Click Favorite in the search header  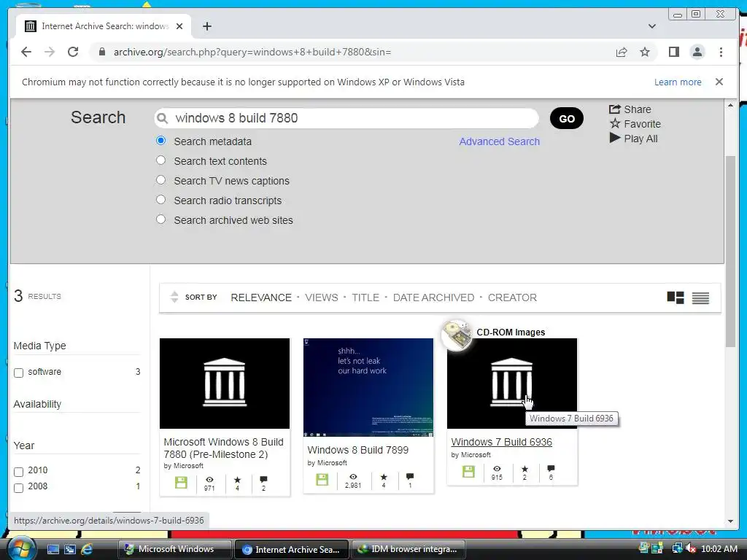(x=635, y=124)
